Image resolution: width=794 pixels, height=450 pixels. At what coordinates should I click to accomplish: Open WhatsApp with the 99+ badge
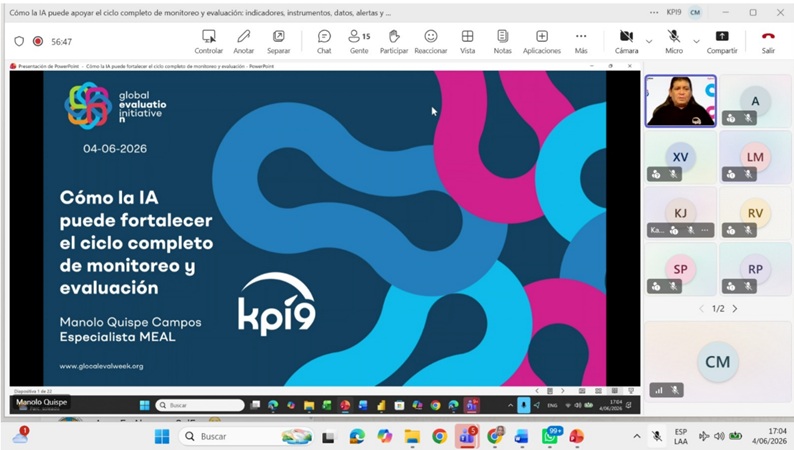550,436
